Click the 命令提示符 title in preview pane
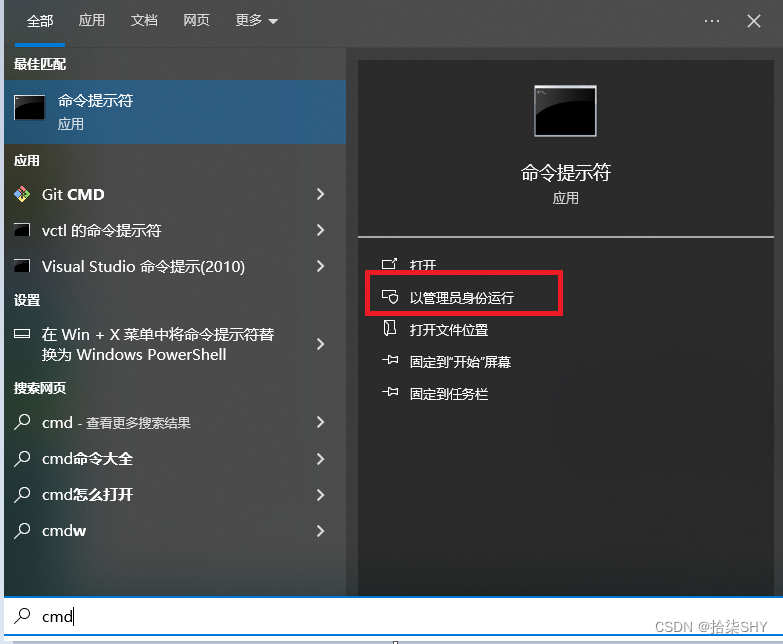The height and width of the screenshot is (644, 783). coord(565,172)
